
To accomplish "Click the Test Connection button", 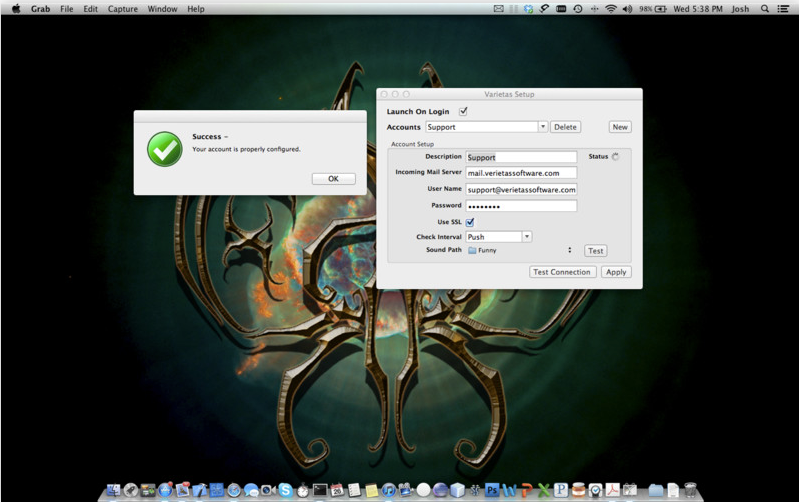I will (562, 272).
